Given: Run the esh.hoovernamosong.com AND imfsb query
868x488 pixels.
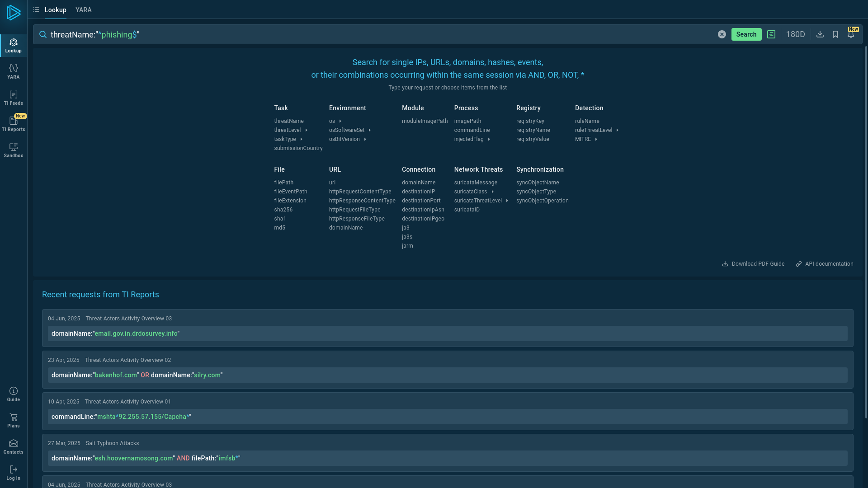Looking at the screenshot, I should pos(448,458).
